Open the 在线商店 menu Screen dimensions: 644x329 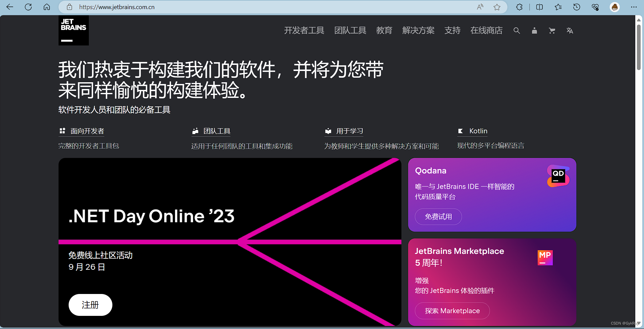point(487,31)
